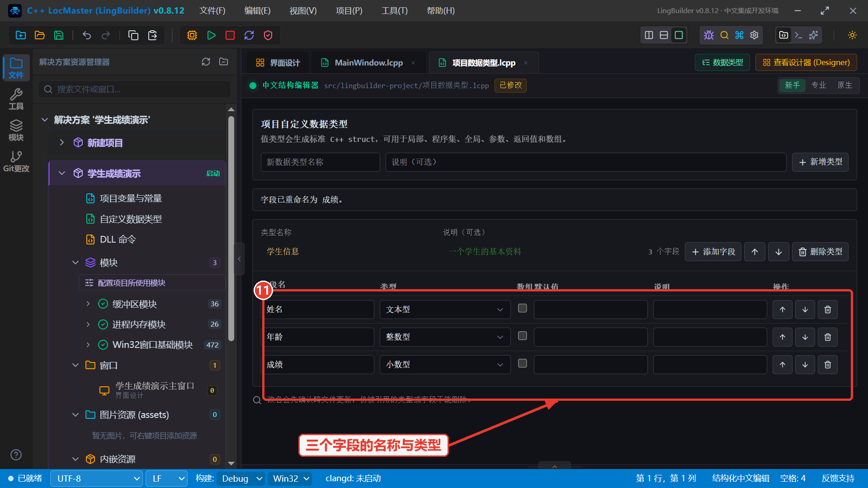Collapse the 模块 tree node

coord(75,263)
